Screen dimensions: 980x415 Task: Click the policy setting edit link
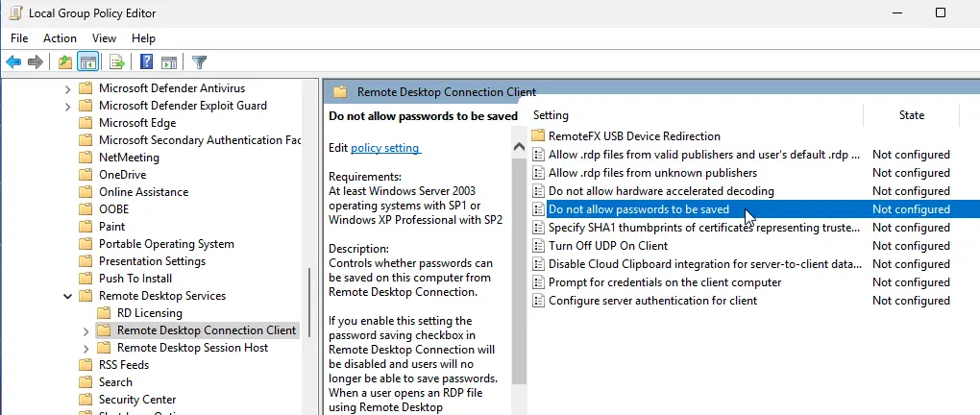[385, 148]
